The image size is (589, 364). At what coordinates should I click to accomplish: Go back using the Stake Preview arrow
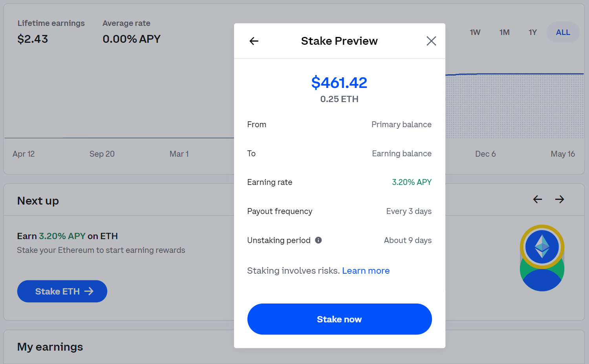(x=254, y=41)
